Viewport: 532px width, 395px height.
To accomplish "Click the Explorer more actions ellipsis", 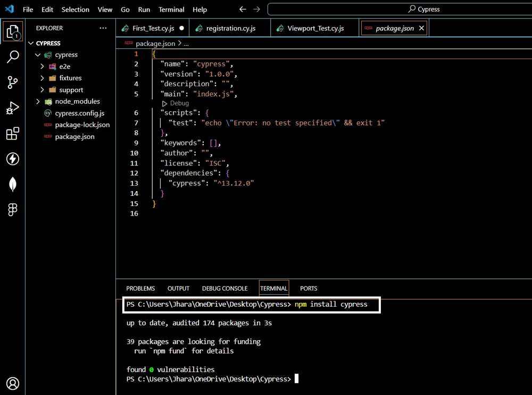I will [x=103, y=28].
